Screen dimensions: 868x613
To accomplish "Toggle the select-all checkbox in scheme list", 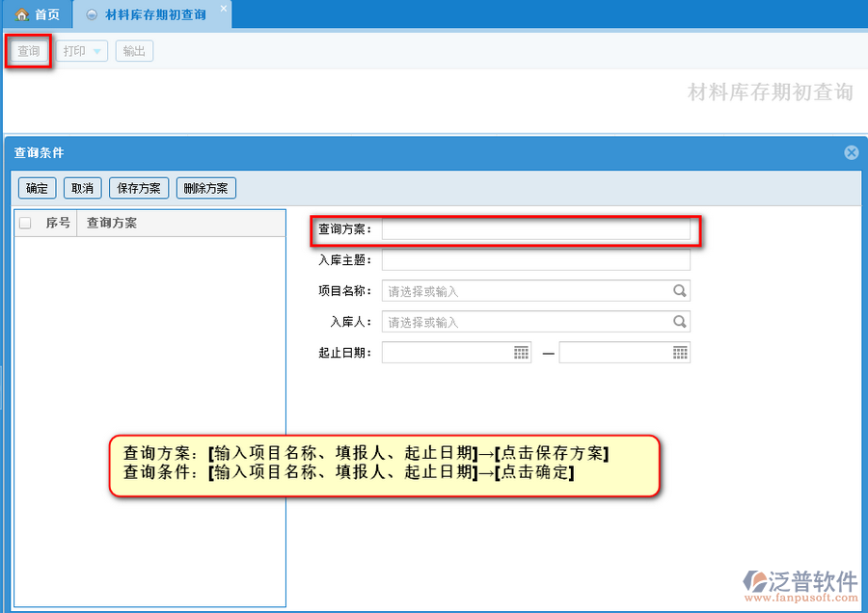I will click(25, 223).
